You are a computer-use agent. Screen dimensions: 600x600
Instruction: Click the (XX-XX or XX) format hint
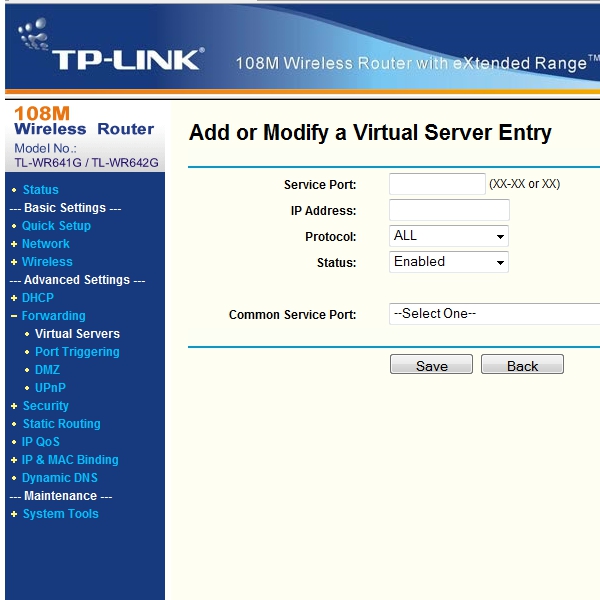pyautogui.click(x=525, y=184)
